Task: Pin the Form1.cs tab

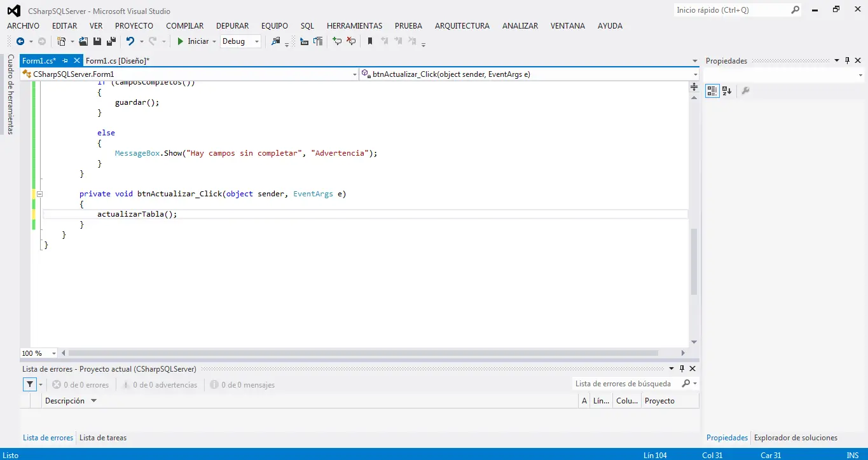Action: pos(65,60)
